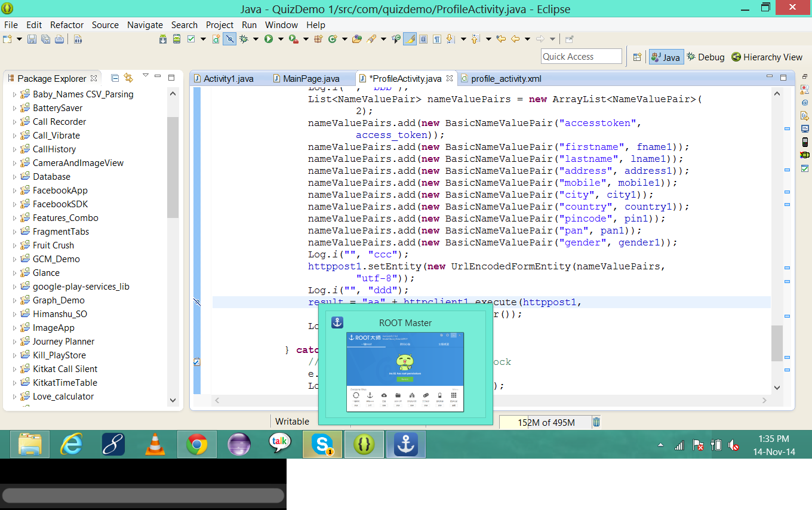The width and height of the screenshot is (812, 510).
Task: Run garbage collector trash icon
Action: (x=596, y=422)
